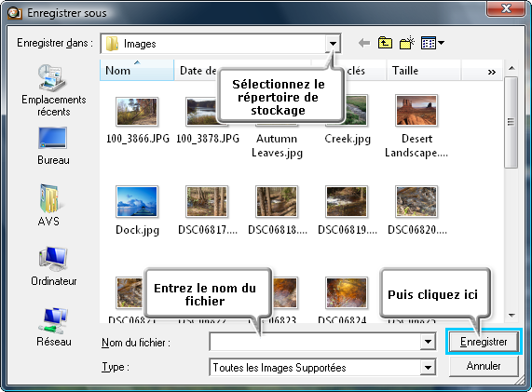Select the 100_3866.JPG thumbnail
This screenshot has width=532, height=392.
[x=137, y=111]
